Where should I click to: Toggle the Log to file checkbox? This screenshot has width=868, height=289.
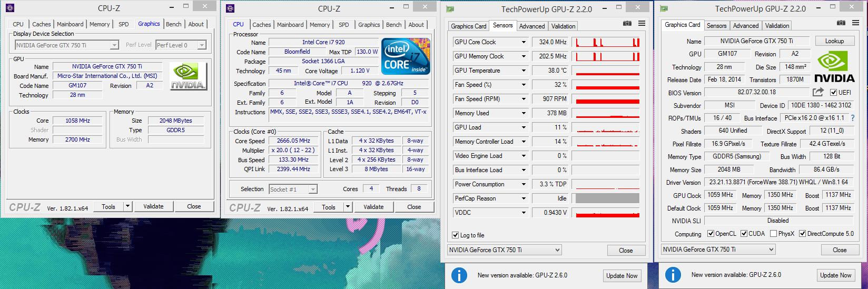click(456, 235)
